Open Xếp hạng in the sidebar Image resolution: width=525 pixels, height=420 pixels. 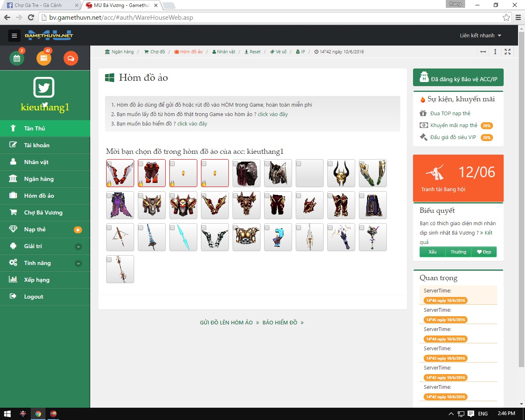click(45, 280)
